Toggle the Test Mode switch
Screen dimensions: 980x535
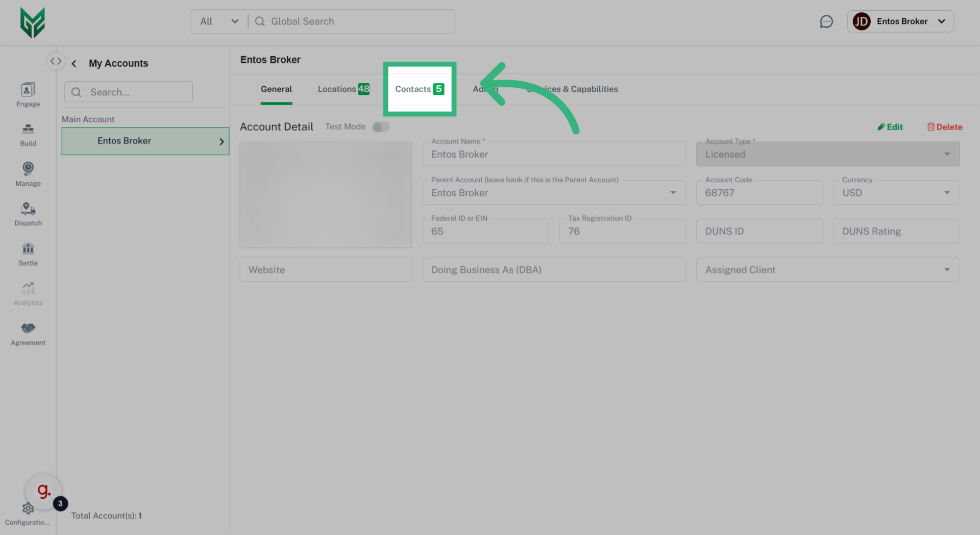[x=381, y=127]
